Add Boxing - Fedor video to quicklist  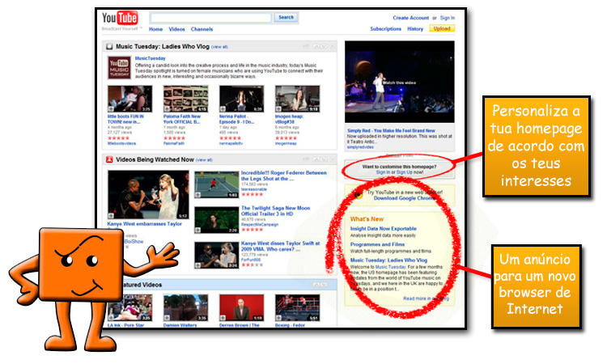[x=278, y=318]
